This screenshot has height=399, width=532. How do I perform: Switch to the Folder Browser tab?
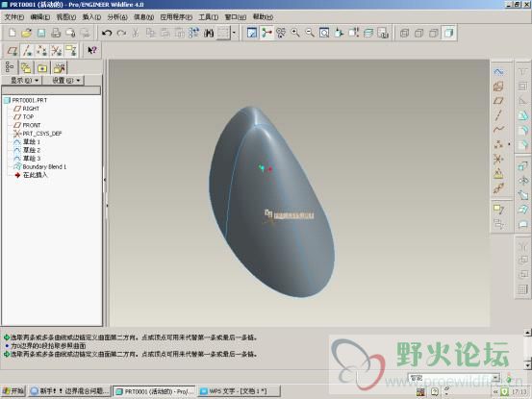[x=26, y=68]
